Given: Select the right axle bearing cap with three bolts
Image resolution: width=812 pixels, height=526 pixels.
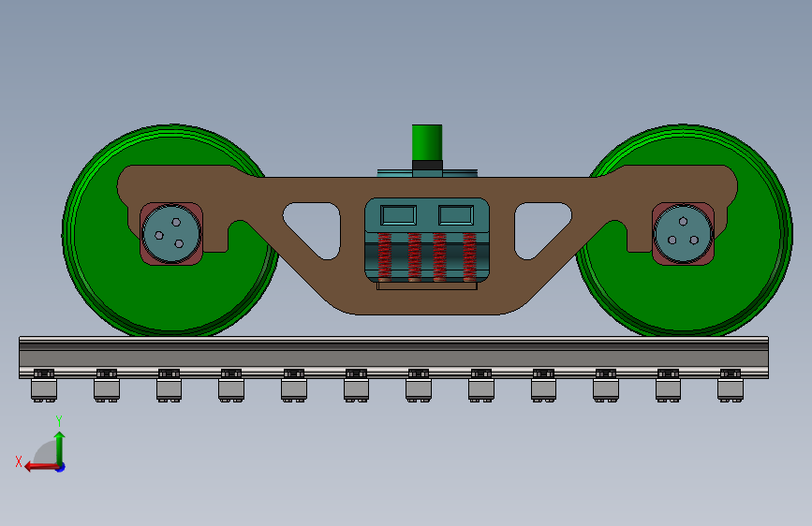Looking at the screenshot, I should point(683,233).
